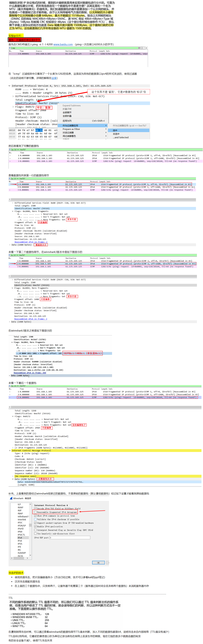
Task: Choose 选中 in the filter submenu
Action: 129,131
